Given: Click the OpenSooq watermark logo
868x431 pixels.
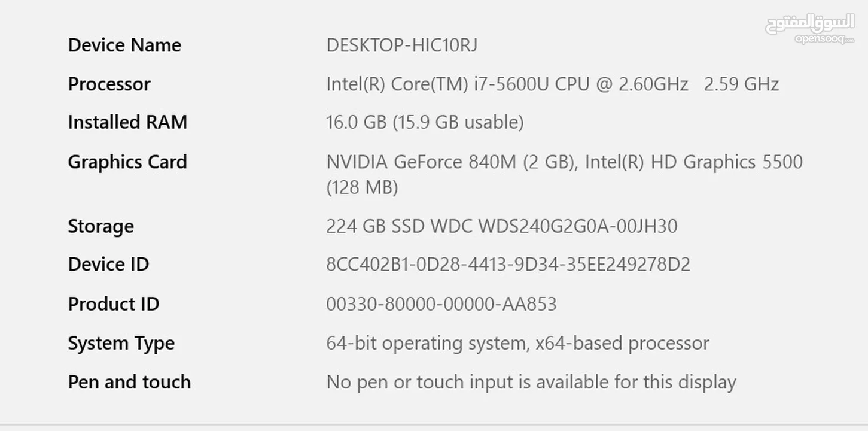Looking at the screenshot, I should (x=810, y=28).
